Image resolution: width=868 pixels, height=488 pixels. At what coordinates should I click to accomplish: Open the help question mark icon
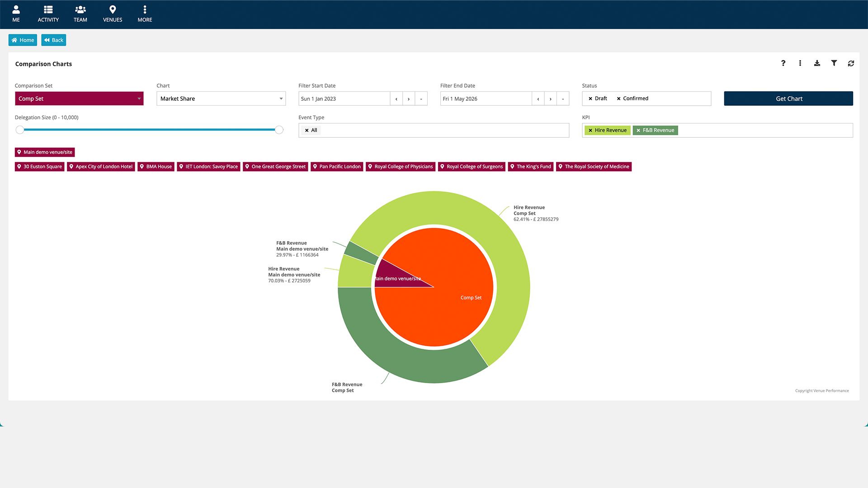click(x=783, y=63)
